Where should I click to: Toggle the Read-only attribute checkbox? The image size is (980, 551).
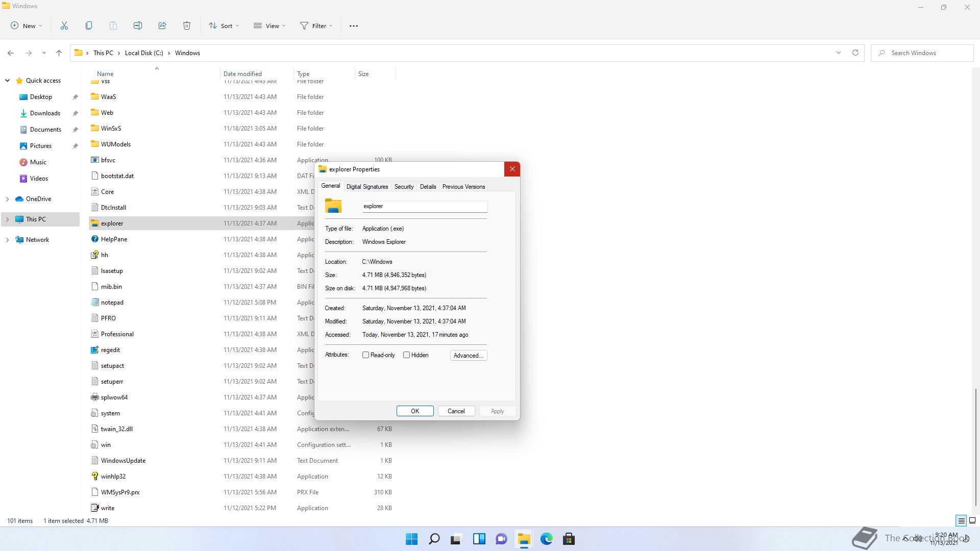(365, 355)
